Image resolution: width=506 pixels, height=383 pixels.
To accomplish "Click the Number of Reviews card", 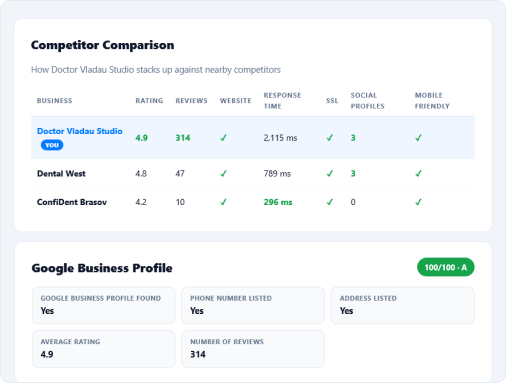I will coord(253,349).
